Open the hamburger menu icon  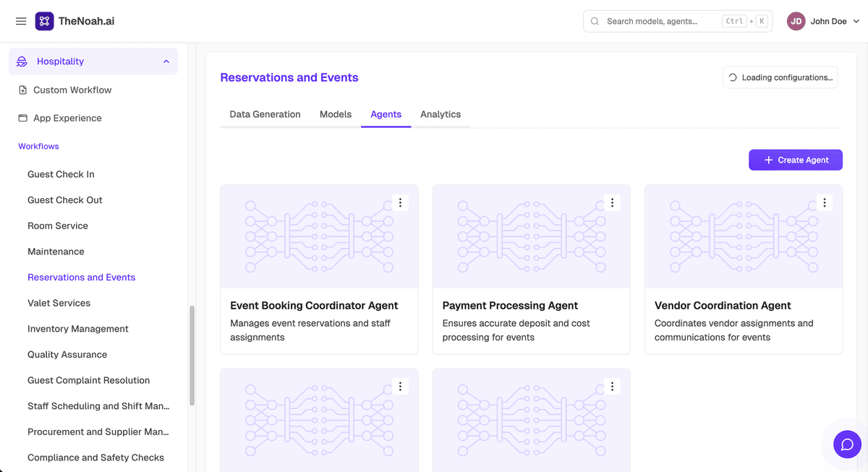click(x=21, y=21)
